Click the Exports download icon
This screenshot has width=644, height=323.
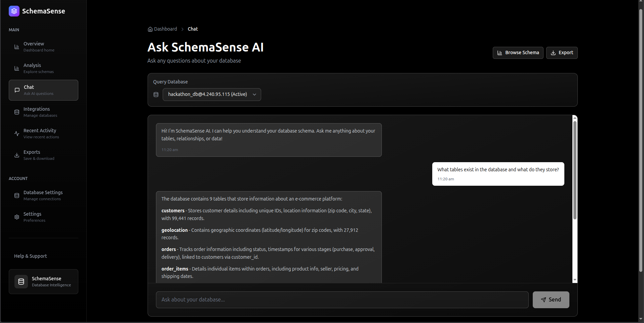pos(17,155)
